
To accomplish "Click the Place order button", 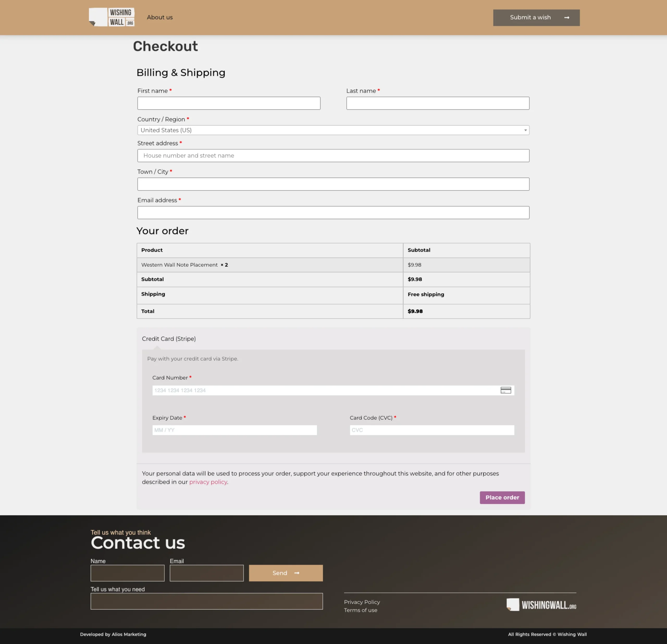I will [502, 498].
